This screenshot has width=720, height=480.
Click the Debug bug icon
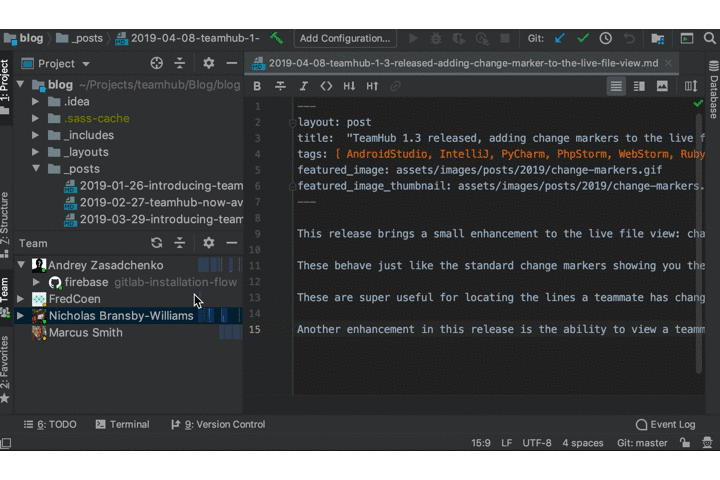pyautogui.click(x=436, y=38)
